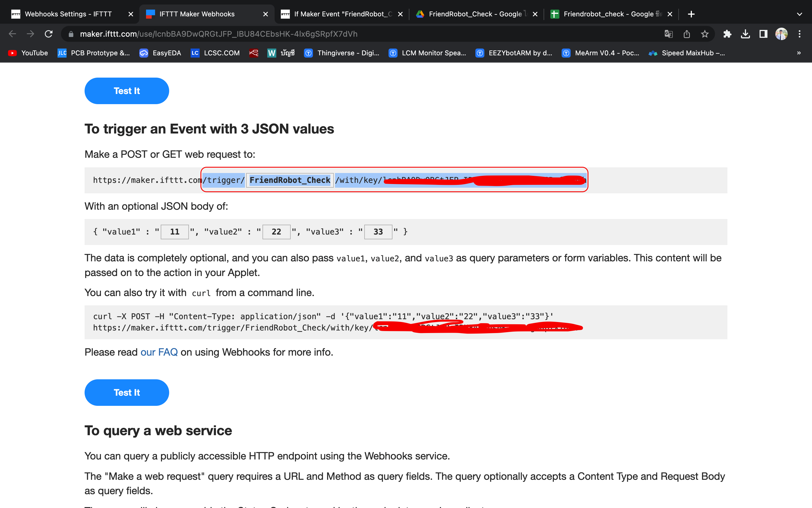Viewport: 812px width, 508px height.
Task: Click the To query a web service heading
Action: 158,431
